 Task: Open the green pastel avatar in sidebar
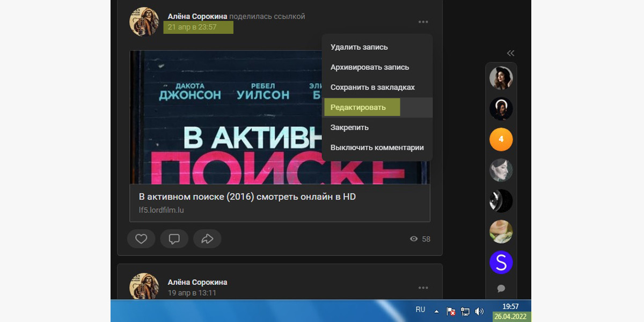pos(501,232)
